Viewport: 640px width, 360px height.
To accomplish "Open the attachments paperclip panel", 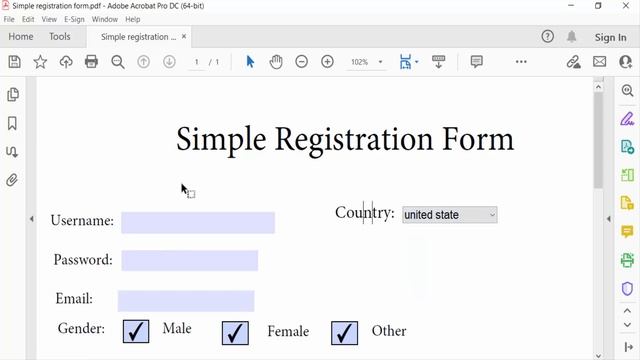I will [12, 180].
